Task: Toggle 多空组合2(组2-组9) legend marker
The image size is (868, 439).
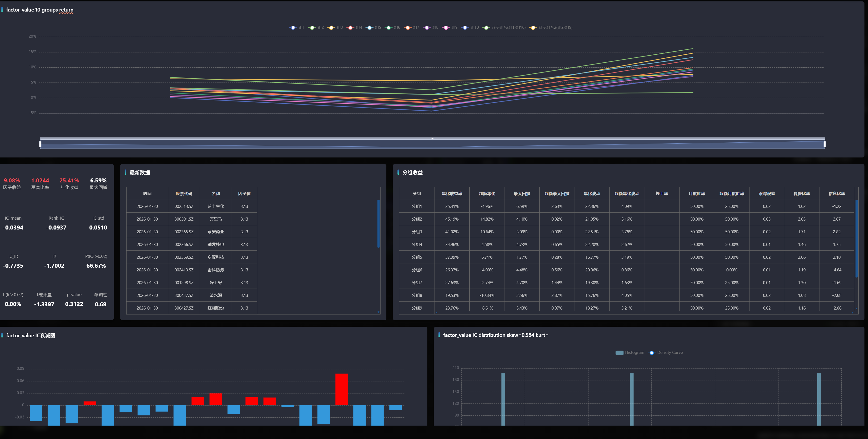Action: 533,28
